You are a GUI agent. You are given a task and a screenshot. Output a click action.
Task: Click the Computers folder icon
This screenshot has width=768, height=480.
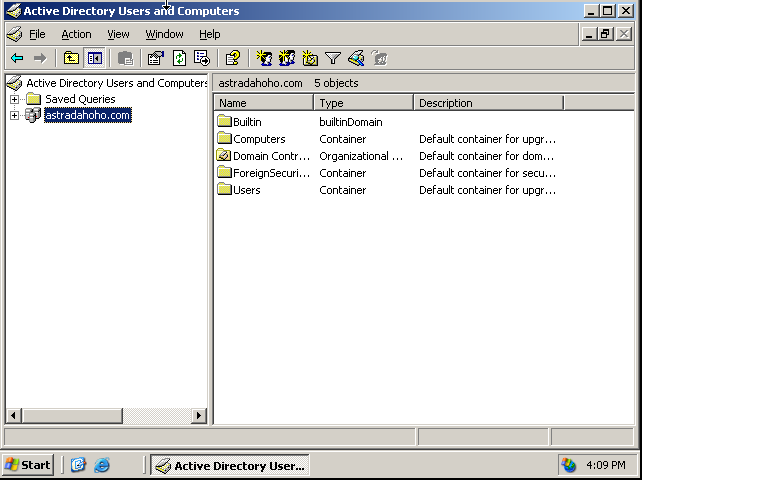click(224, 138)
